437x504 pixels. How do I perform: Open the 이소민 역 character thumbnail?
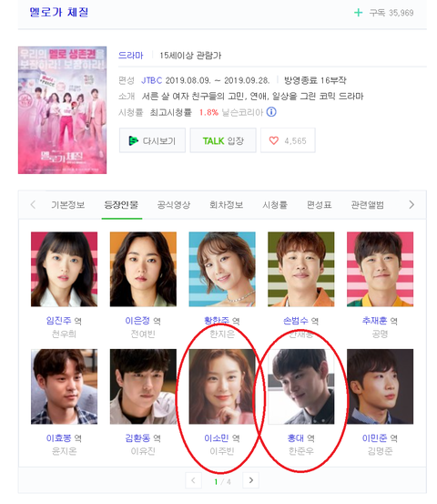(x=222, y=386)
